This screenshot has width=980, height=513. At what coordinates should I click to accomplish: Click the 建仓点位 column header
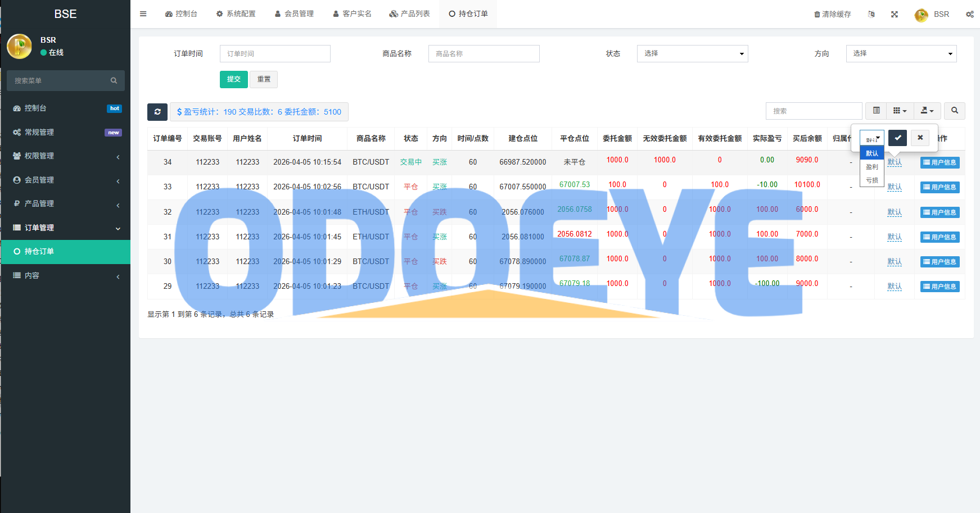tap(523, 138)
